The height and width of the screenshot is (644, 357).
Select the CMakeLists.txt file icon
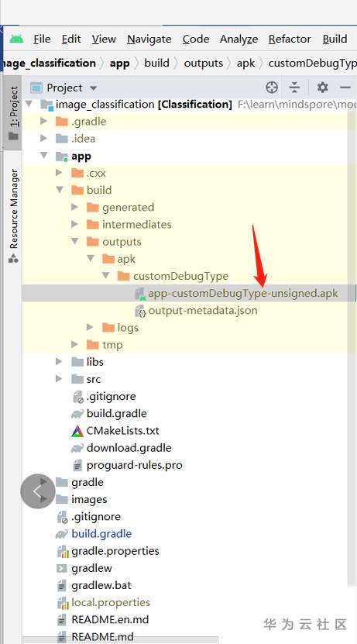coord(77,431)
